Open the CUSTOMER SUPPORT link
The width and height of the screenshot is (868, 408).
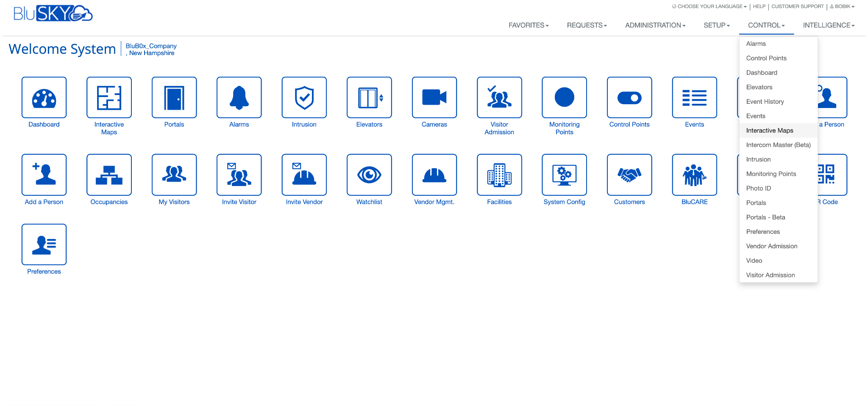coord(797,6)
